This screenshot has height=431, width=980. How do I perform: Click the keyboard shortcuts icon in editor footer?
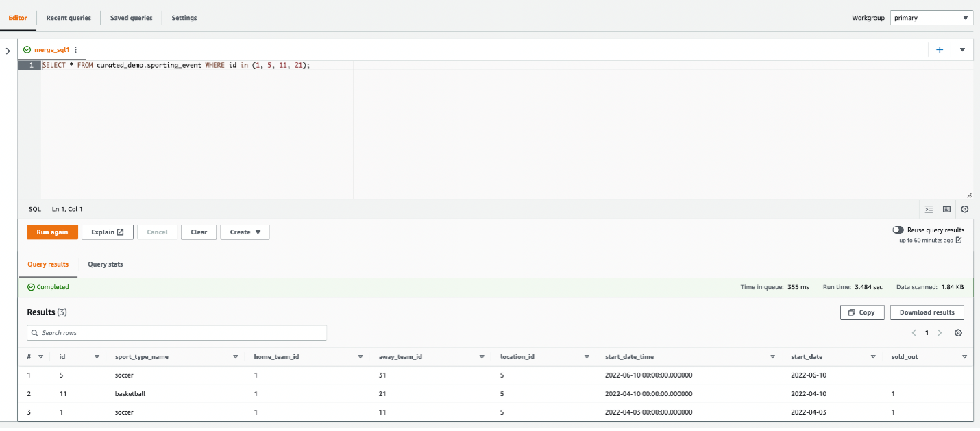(x=946, y=209)
